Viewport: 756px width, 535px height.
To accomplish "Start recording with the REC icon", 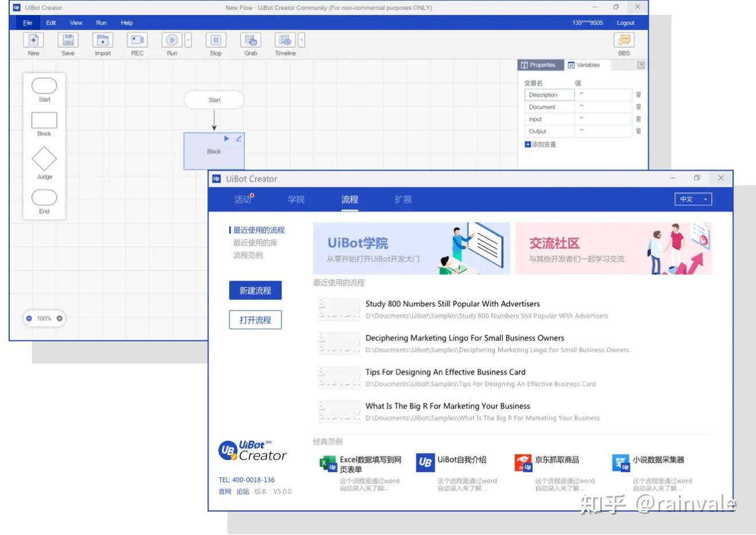I will (x=136, y=40).
